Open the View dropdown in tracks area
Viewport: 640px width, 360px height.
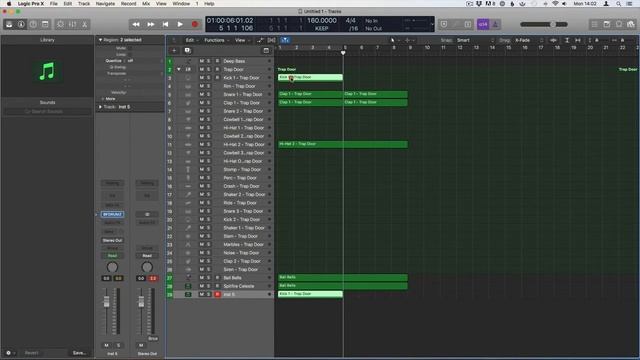point(242,40)
